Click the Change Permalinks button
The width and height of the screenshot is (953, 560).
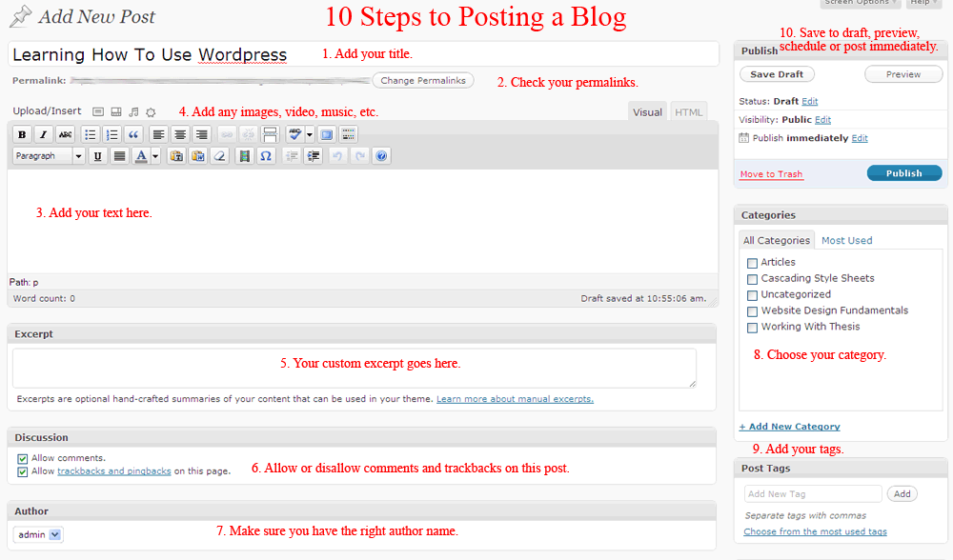point(423,80)
